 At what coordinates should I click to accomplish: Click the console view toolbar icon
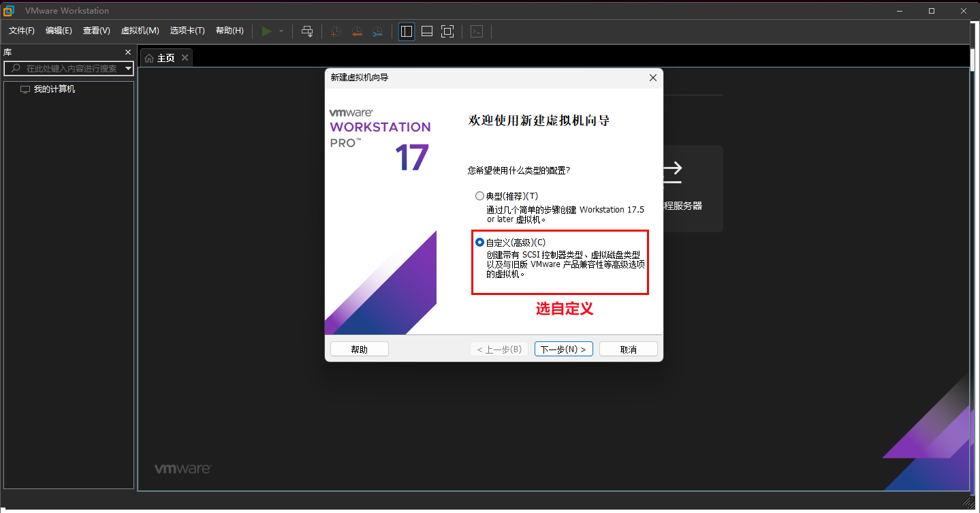(x=477, y=31)
